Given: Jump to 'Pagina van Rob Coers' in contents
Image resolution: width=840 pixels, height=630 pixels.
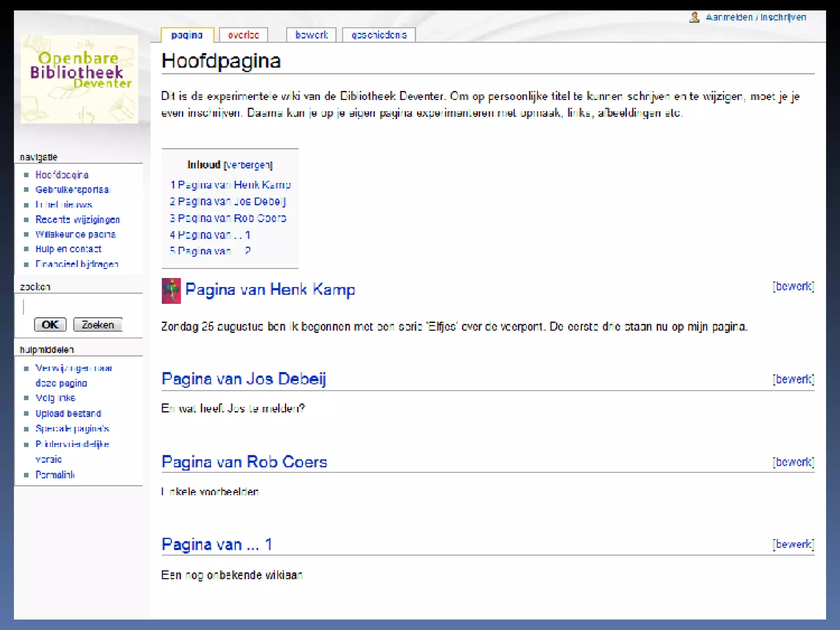Looking at the screenshot, I should tap(228, 218).
